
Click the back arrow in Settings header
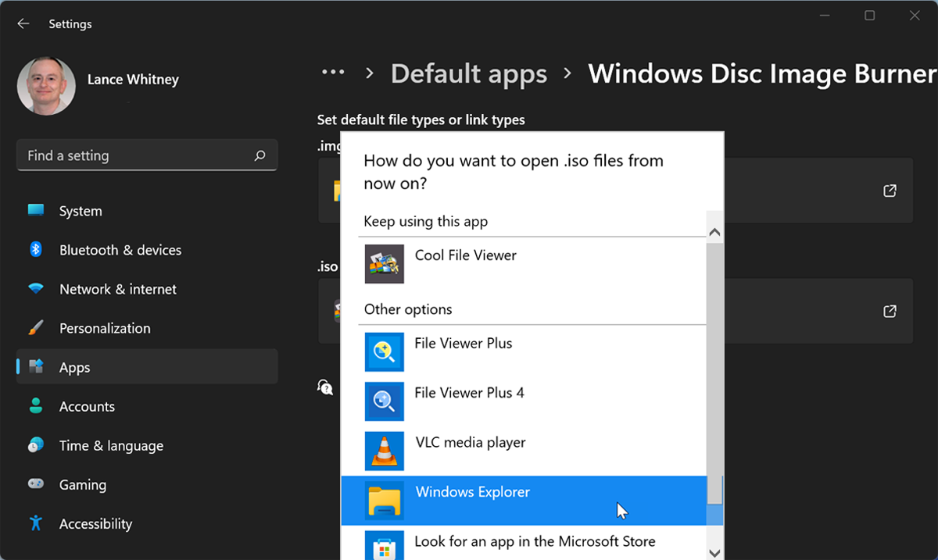pyautogui.click(x=23, y=24)
